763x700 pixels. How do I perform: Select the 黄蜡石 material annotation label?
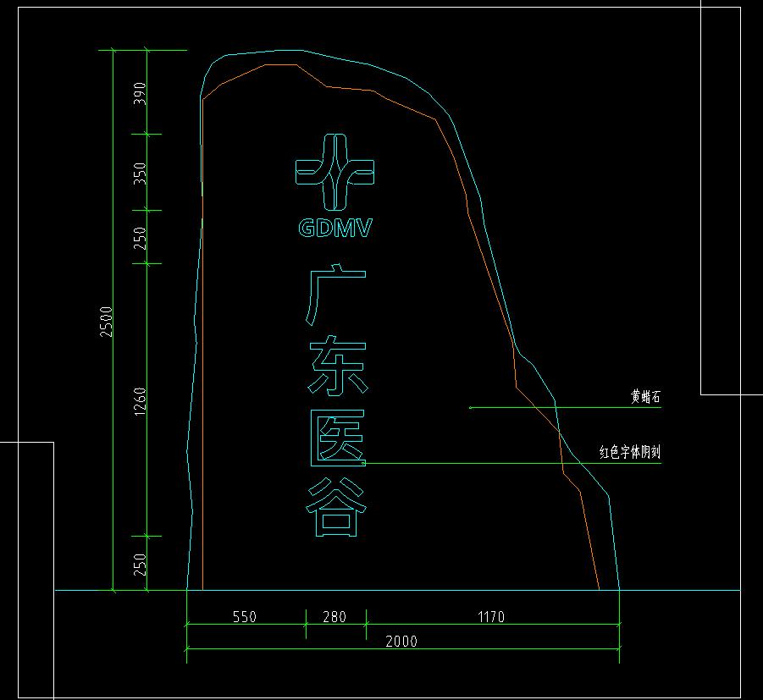(646, 396)
